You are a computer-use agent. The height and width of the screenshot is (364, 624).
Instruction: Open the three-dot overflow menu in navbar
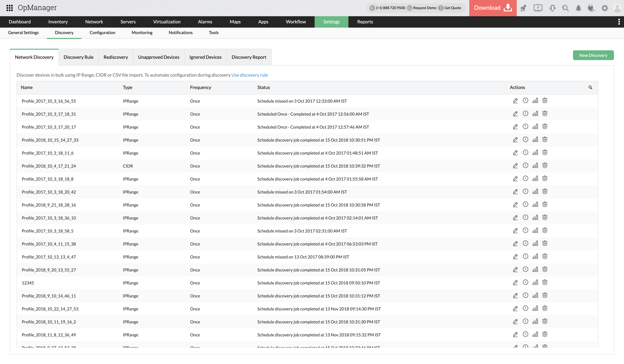click(619, 22)
